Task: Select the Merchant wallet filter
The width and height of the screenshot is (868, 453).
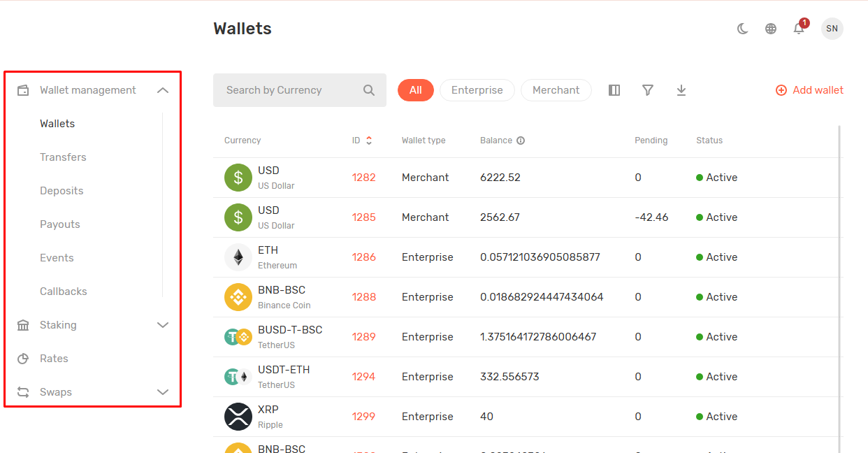Action: [x=556, y=90]
